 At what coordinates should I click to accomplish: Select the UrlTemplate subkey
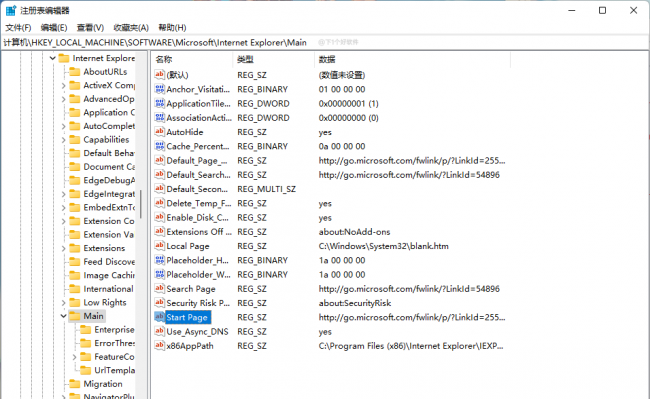[114, 370]
